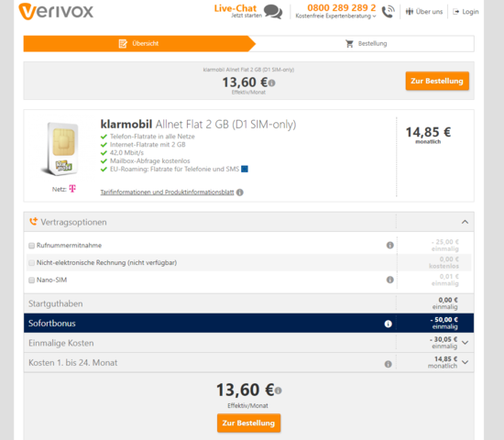
Task: Expand Kosten 1. bis 24. Monat chevron
Action: point(465,362)
